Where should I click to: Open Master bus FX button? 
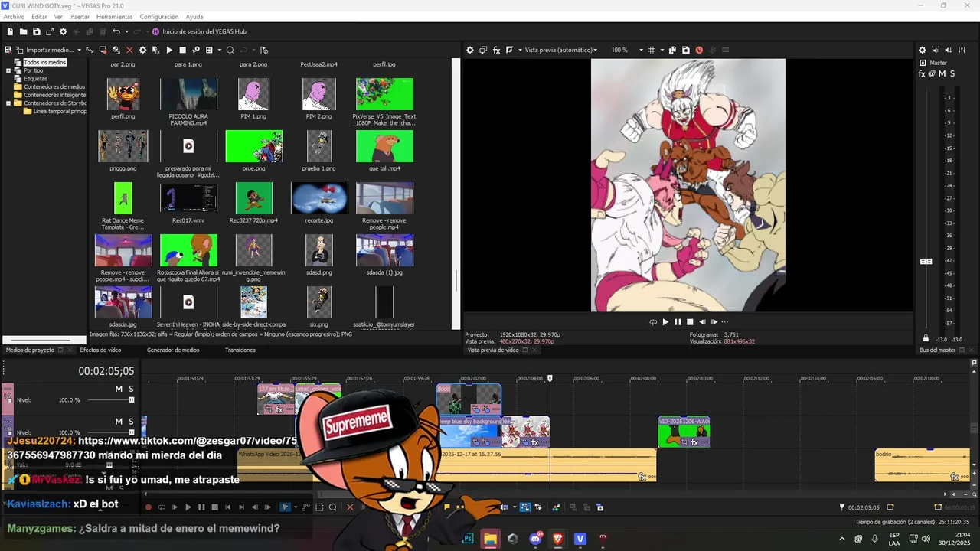click(x=922, y=73)
